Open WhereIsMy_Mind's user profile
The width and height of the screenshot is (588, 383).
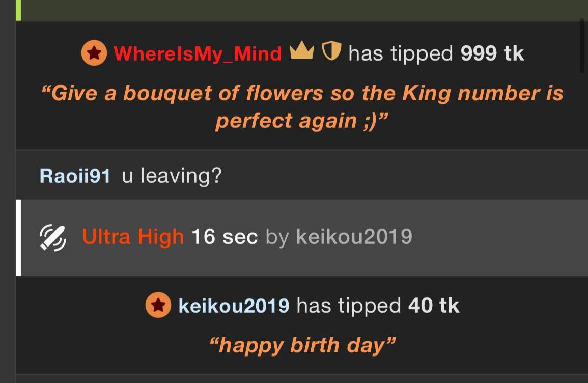pos(198,53)
